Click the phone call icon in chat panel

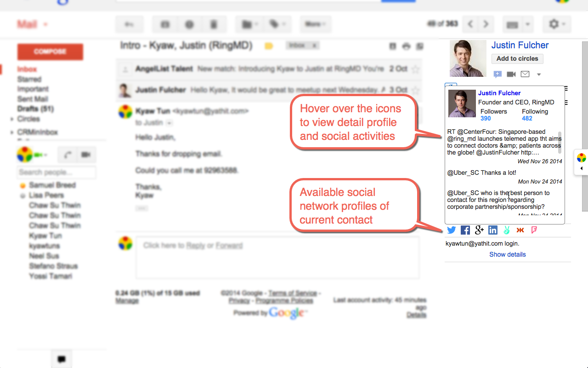click(x=68, y=155)
